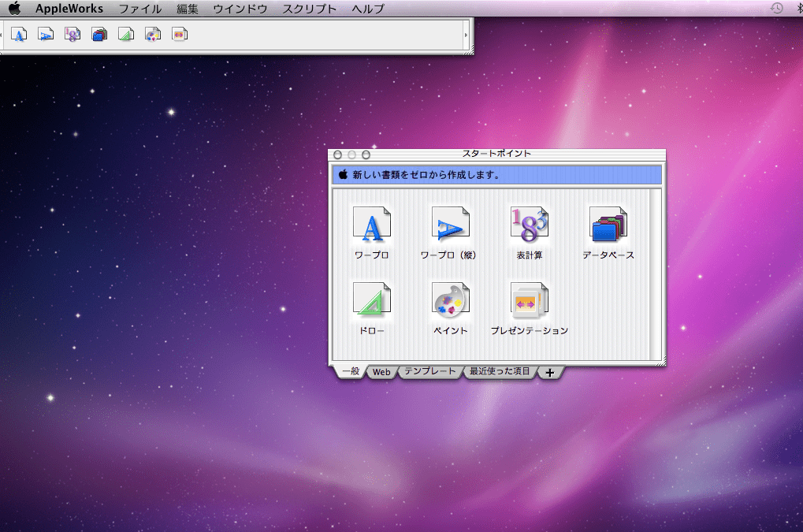The height and width of the screenshot is (532, 803).
Task: Open the ヘルプ menu
Action: (x=368, y=9)
